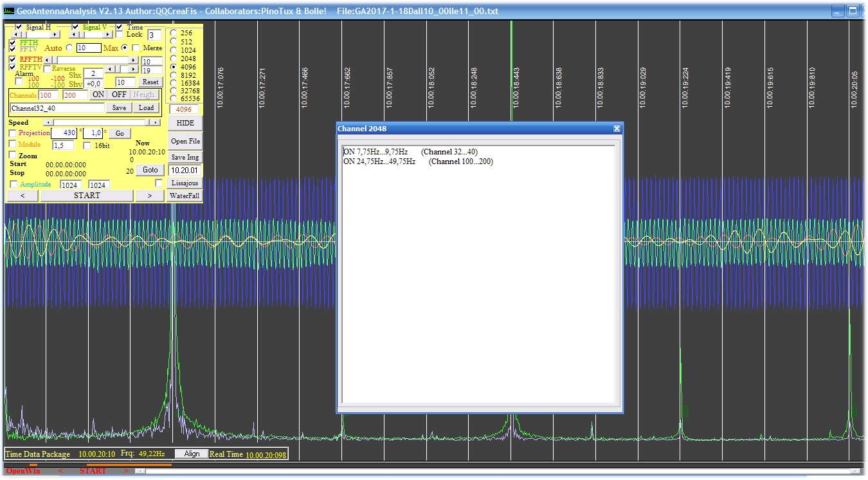Click the Lock value field showing 3
Viewport: 868px width, 480px height.
click(154, 35)
